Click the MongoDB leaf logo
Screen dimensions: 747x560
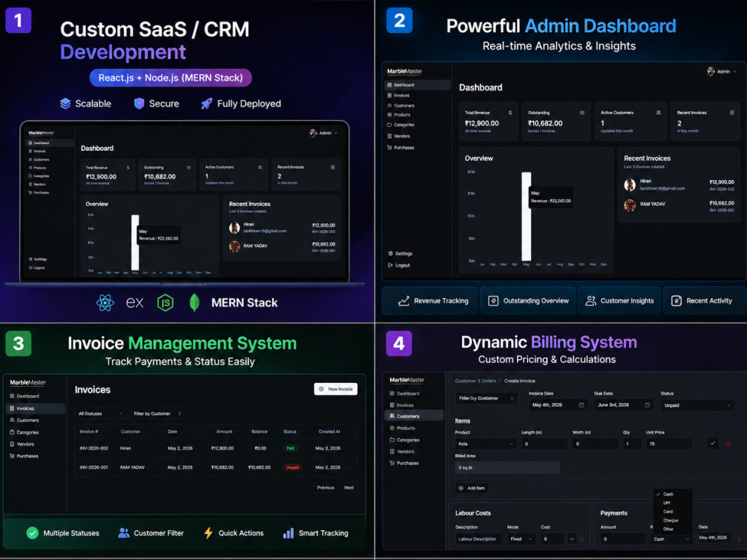(x=194, y=302)
